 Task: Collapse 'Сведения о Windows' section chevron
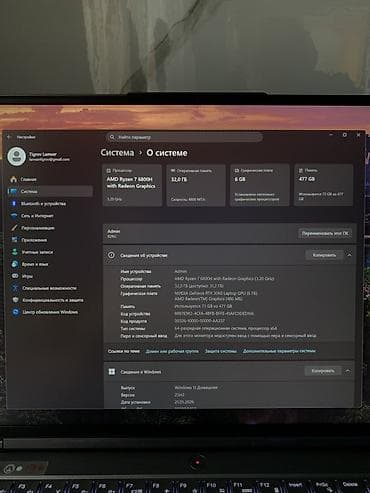tap(348, 371)
